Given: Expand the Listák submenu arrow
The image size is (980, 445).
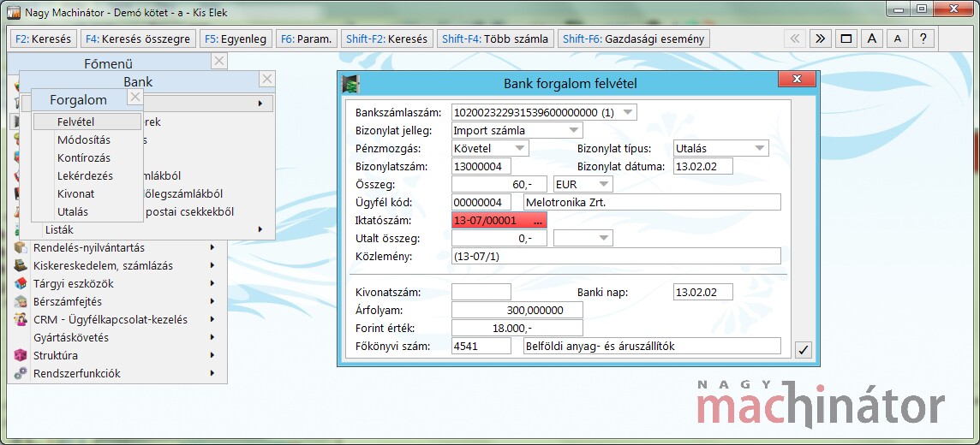Looking at the screenshot, I should [x=260, y=229].
